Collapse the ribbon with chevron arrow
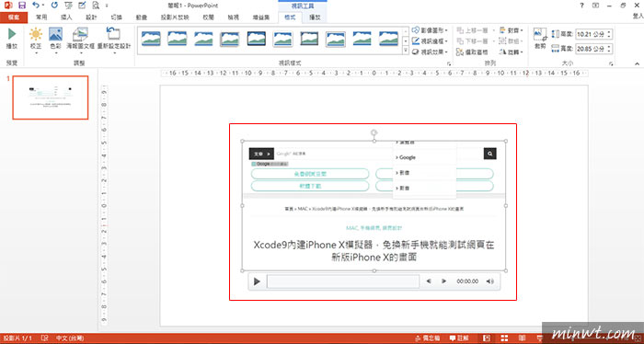This screenshot has width=644, height=344. click(x=637, y=63)
